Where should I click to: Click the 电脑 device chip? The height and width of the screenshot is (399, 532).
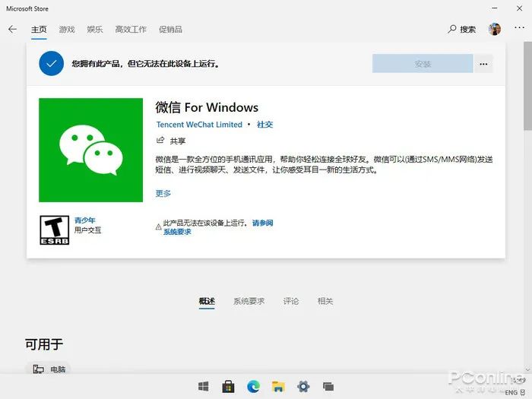(48, 369)
